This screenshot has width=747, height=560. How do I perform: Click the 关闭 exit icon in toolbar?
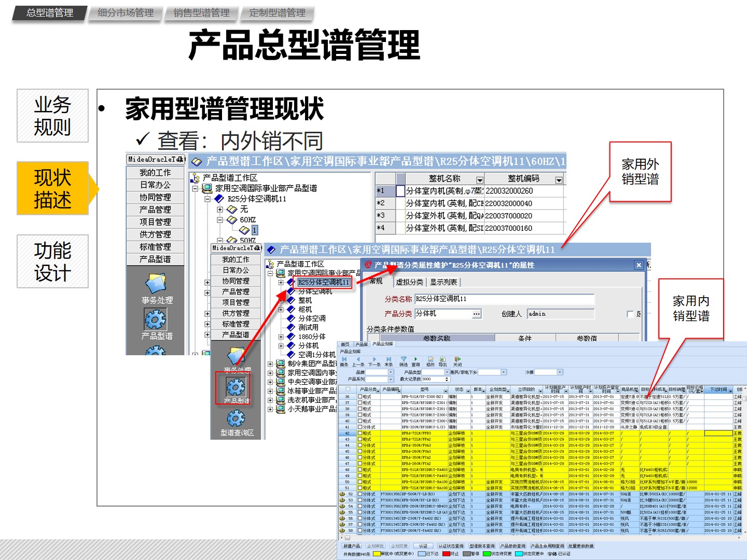(x=458, y=359)
